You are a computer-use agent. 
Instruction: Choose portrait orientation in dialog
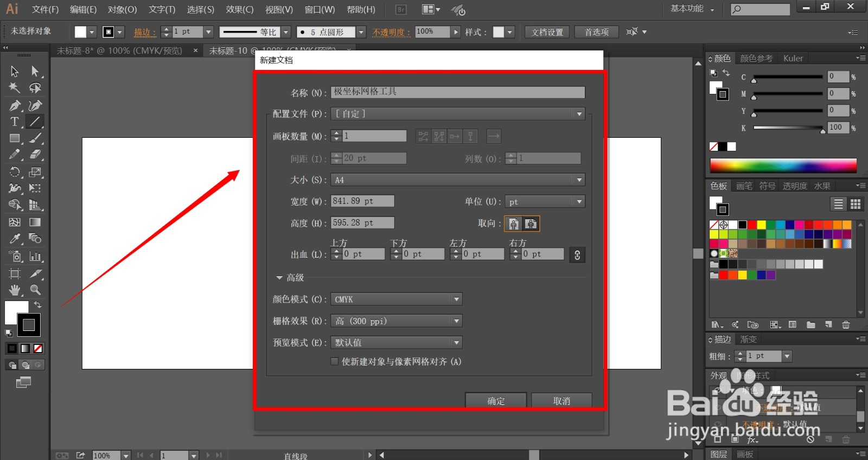(x=514, y=223)
